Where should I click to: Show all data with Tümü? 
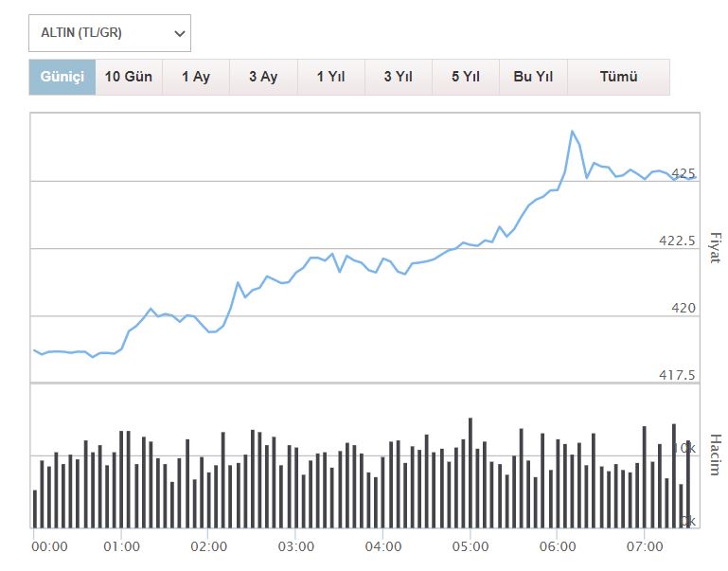click(x=618, y=77)
